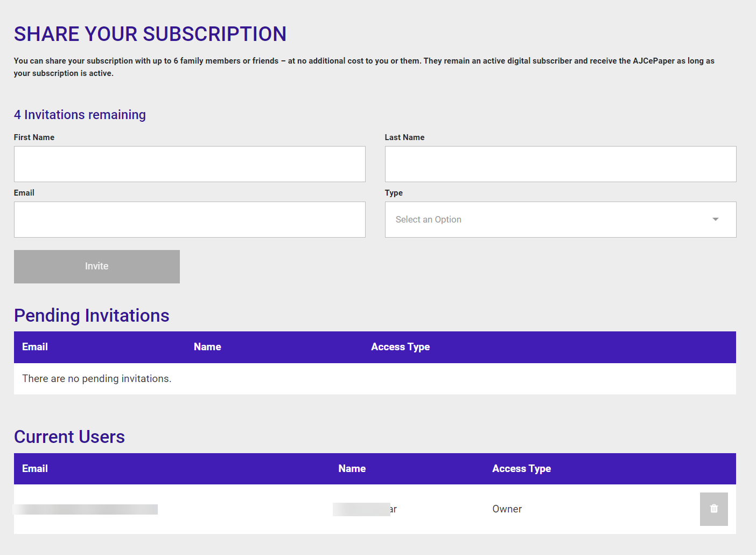Click the Email header in Current Users table
Viewport: 756px width, 555px height.
35,469
